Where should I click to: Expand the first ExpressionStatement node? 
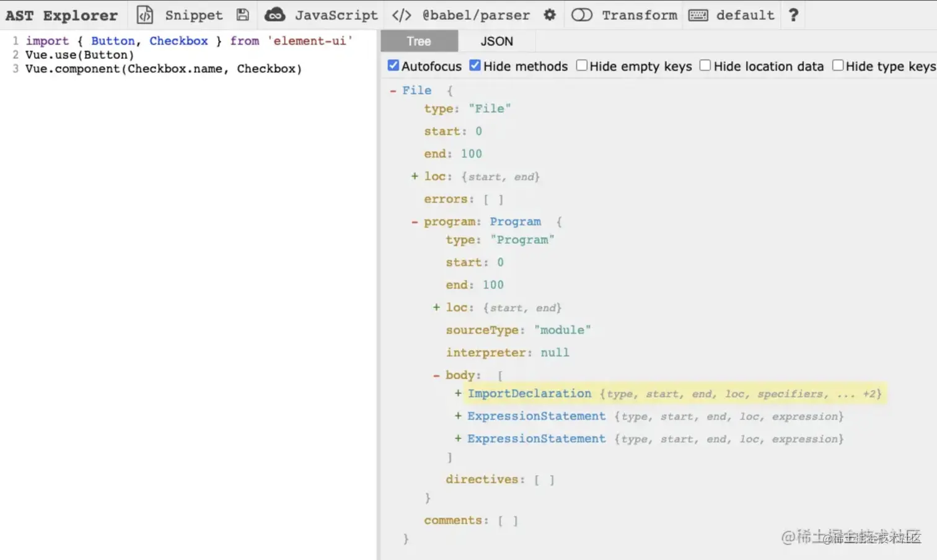458,416
